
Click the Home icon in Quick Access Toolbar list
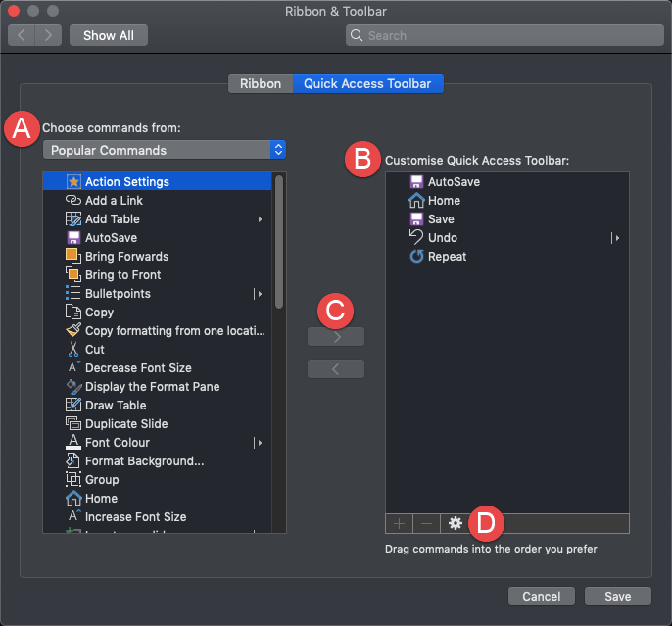[416, 200]
